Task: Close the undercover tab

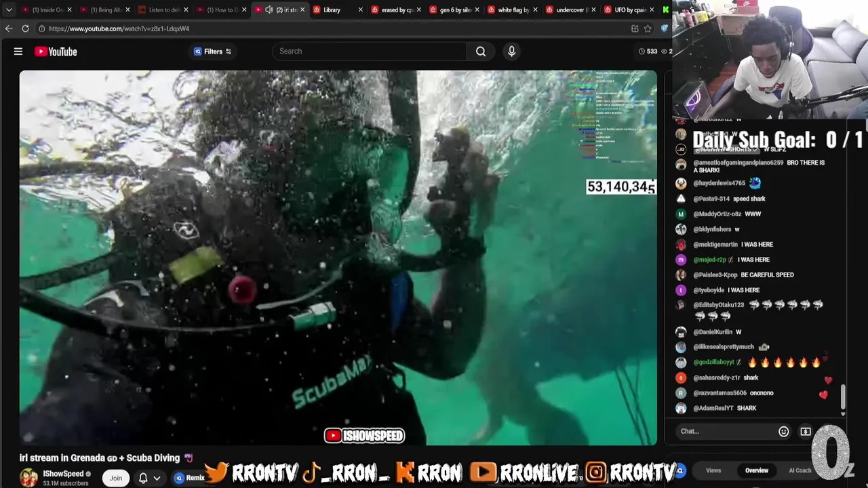Action: pos(594,9)
